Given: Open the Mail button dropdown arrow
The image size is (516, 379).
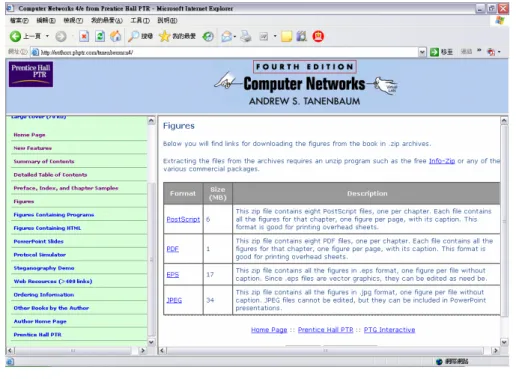Looking at the screenshot, I should pos(235,36).
